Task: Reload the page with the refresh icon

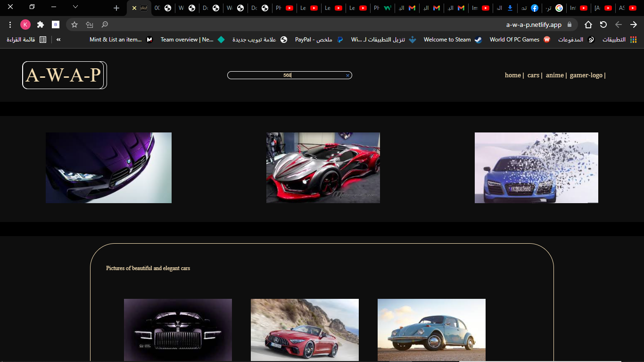Action: point(603,25)
